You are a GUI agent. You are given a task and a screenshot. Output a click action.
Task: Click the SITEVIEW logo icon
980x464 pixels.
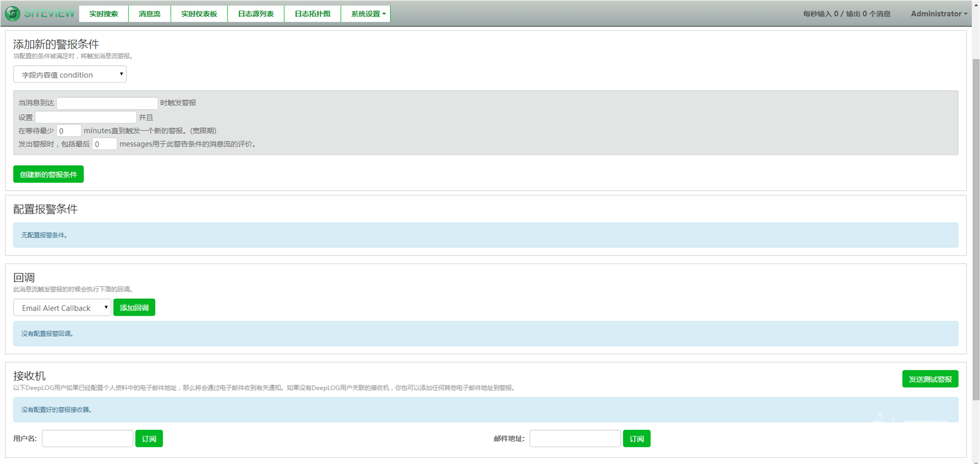(x=12, y=14)
